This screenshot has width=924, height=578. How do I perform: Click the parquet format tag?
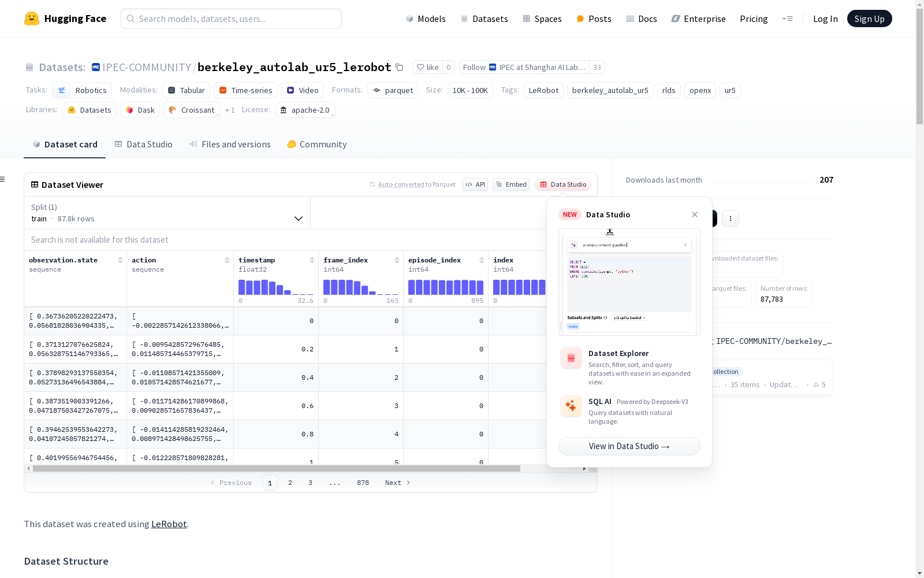393,90
